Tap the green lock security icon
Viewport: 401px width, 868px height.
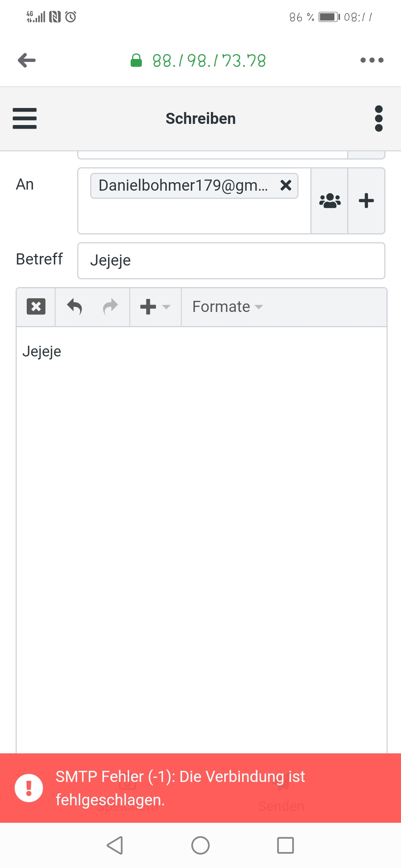click(x=136, y=60)
